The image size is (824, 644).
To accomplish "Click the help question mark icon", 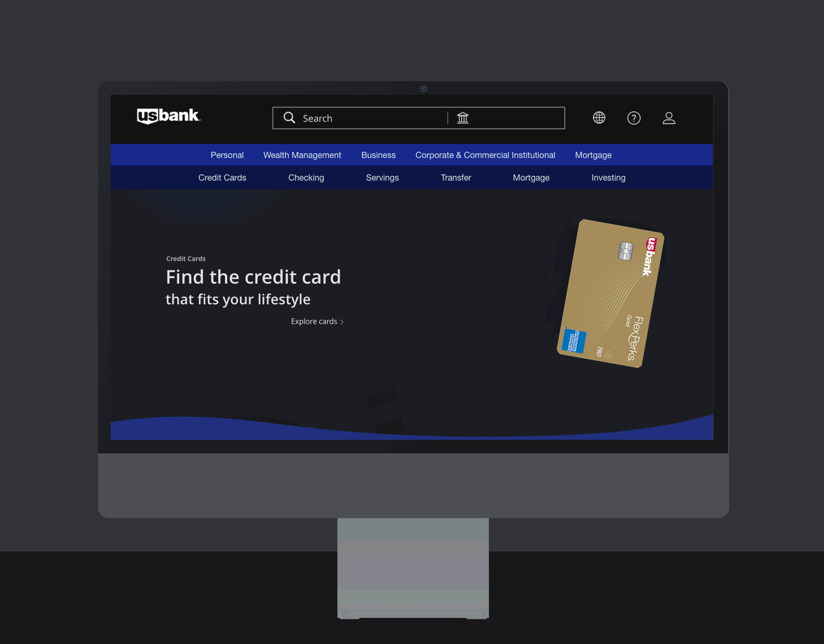I will [633, 118].
